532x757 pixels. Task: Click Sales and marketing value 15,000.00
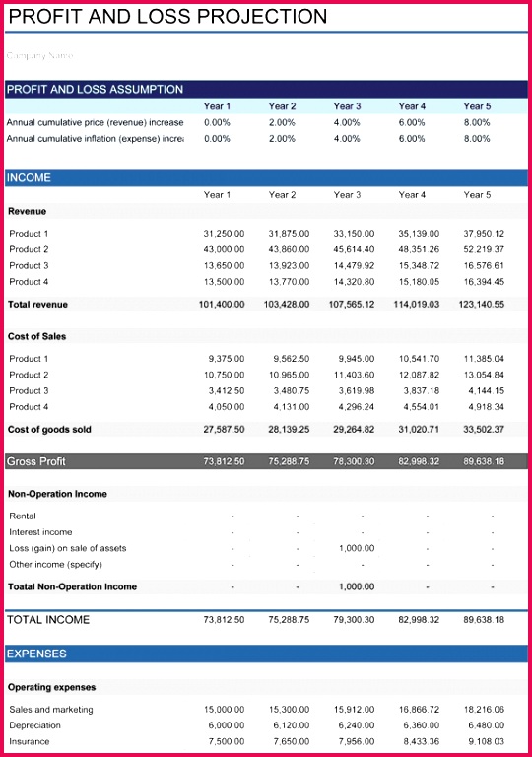coord(224,710)
